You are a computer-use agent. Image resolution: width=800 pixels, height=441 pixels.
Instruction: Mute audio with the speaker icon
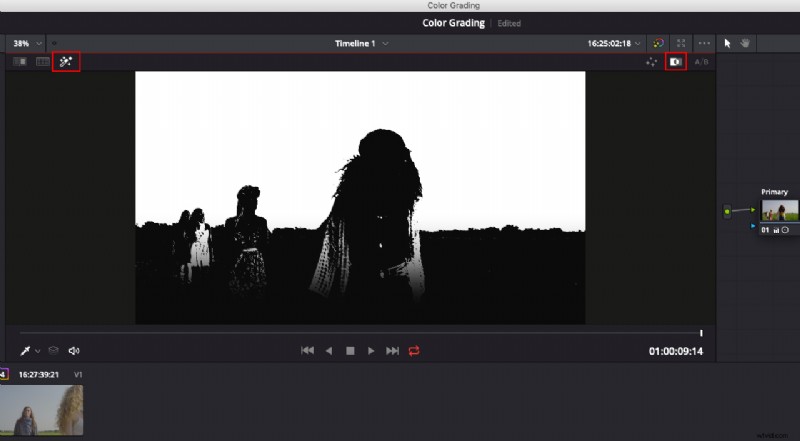pos(74,351)
